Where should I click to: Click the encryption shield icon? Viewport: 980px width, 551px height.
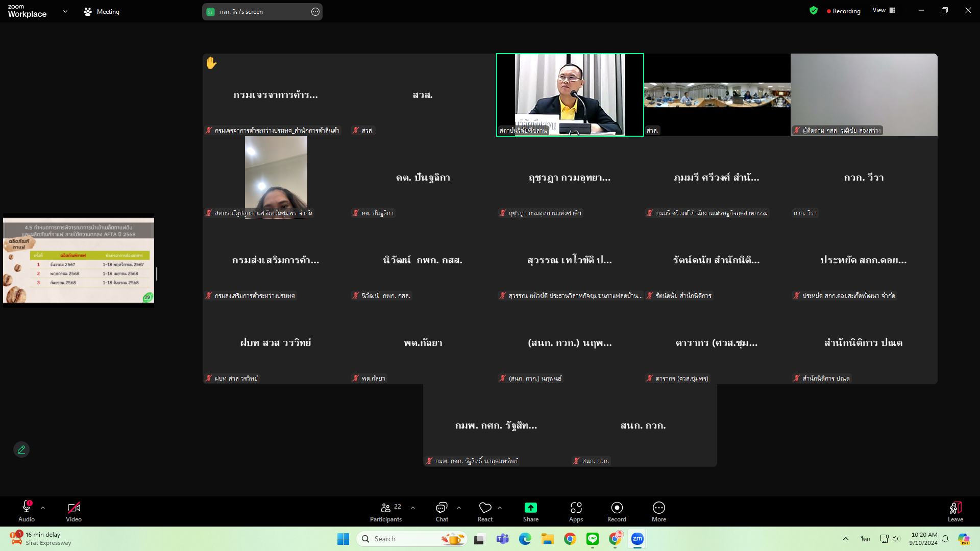pos(814,11)
